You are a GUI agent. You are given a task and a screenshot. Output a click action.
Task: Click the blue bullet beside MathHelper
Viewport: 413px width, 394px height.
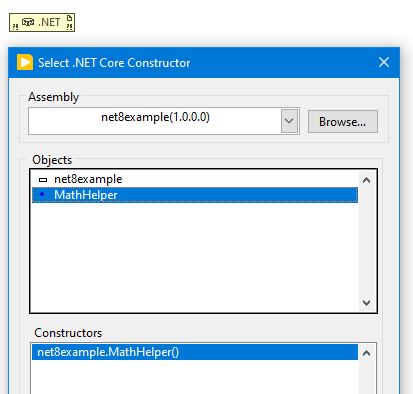coord(42,194)
